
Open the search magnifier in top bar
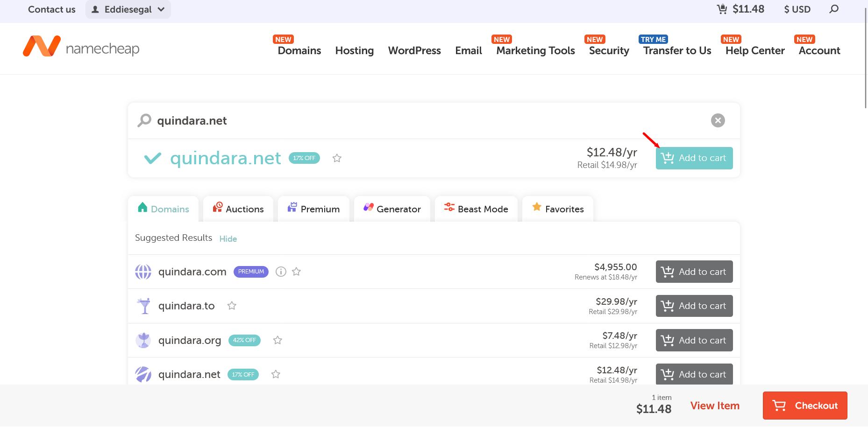[x=834, y=9]
